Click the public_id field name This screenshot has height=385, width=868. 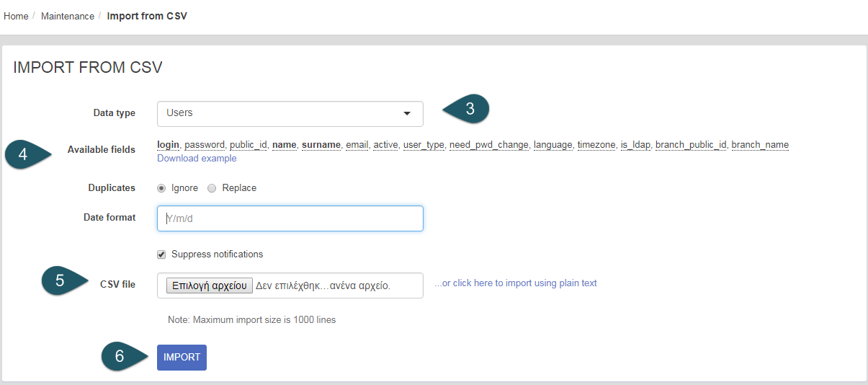249,145
